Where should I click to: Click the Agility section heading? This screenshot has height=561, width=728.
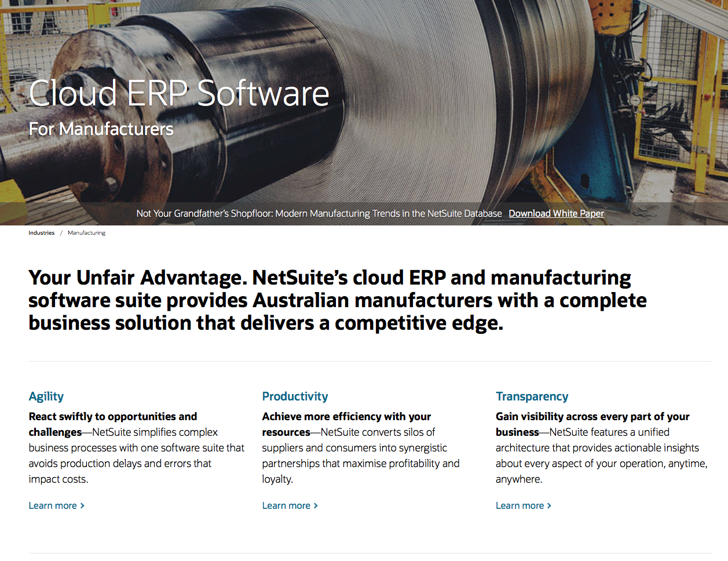point(46,396)
